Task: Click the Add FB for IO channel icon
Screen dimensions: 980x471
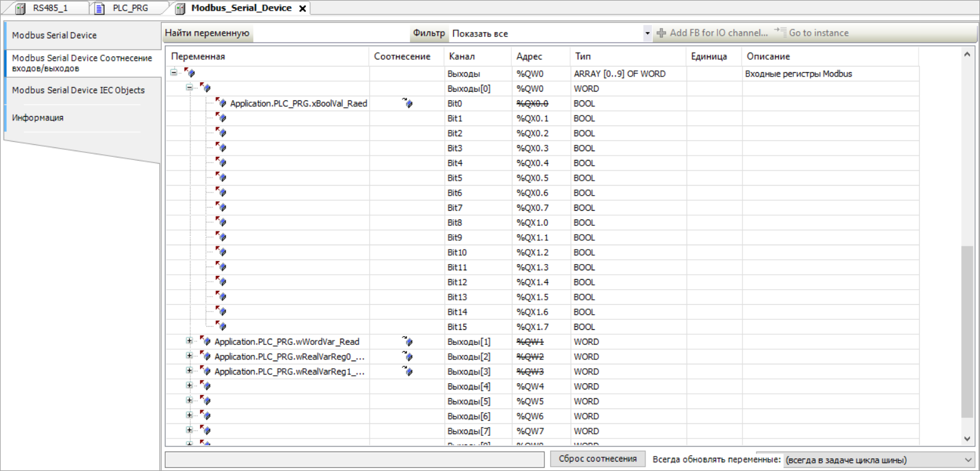Action: [661, 33]
